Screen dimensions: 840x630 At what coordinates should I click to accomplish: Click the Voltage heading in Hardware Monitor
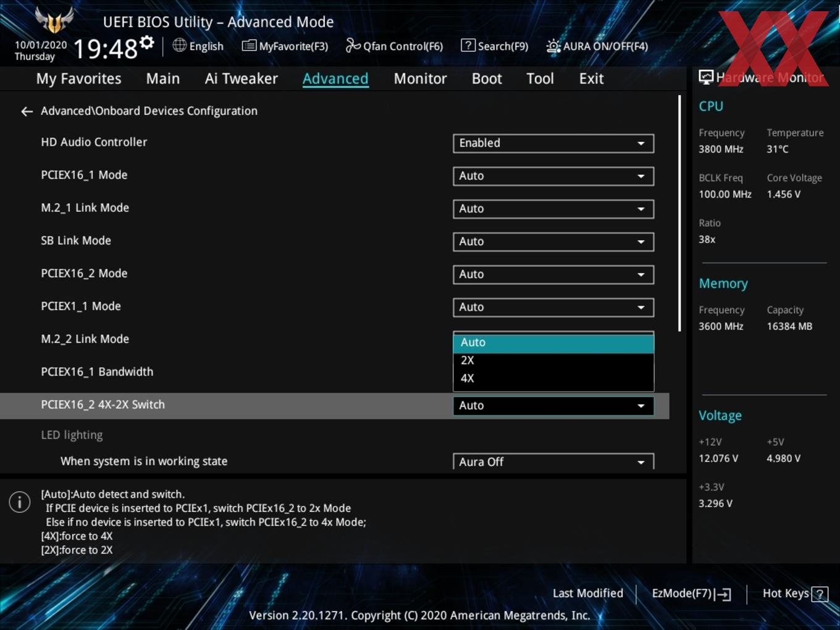coord(720,416)
